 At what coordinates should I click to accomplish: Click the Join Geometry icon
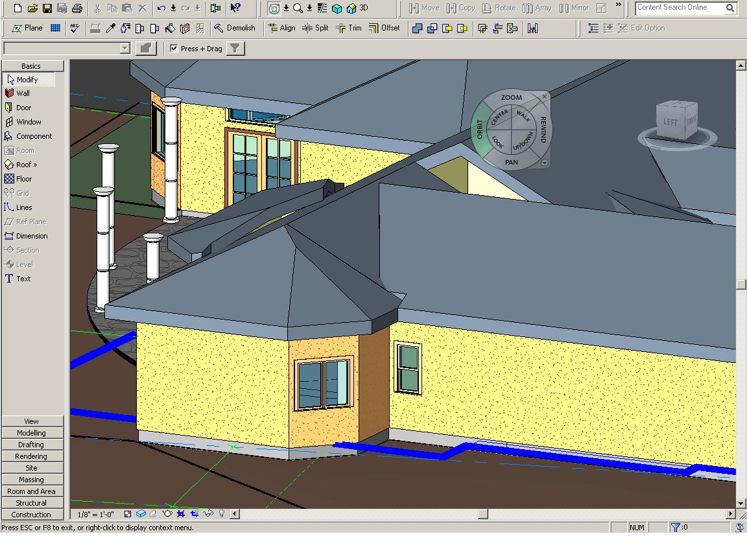pyautogui.click(x=418, y=29)
